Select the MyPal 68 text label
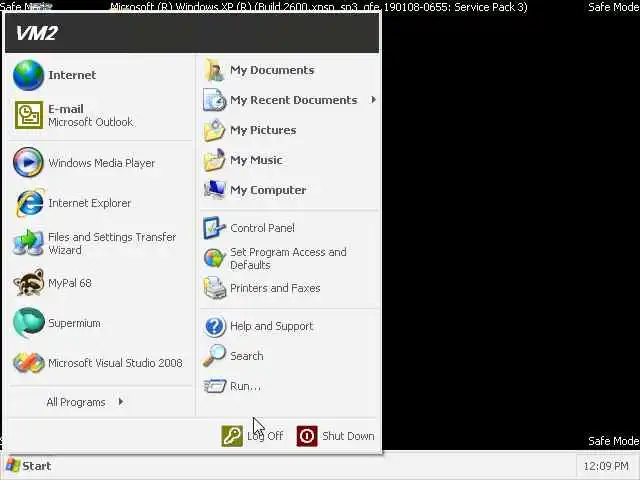 tap(70, 283)
